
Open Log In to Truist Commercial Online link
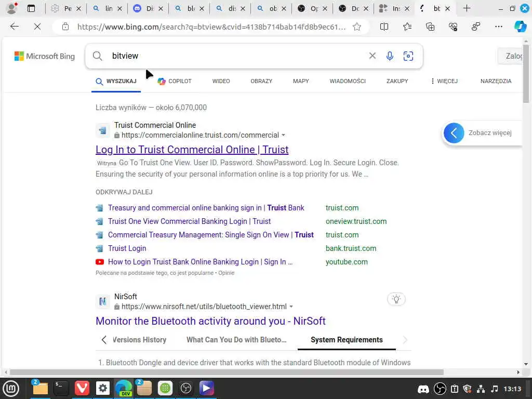[192, 150]
